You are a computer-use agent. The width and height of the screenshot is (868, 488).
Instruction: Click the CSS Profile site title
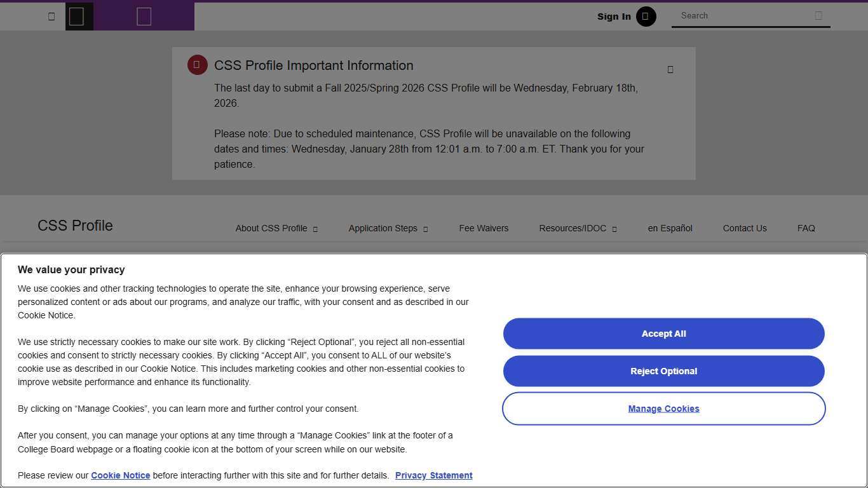tap(74, 226)
